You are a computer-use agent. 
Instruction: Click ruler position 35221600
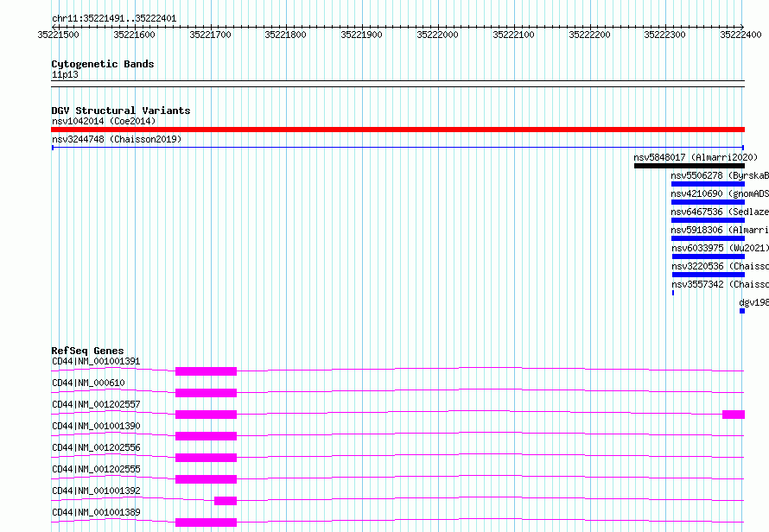click(134, 35)
